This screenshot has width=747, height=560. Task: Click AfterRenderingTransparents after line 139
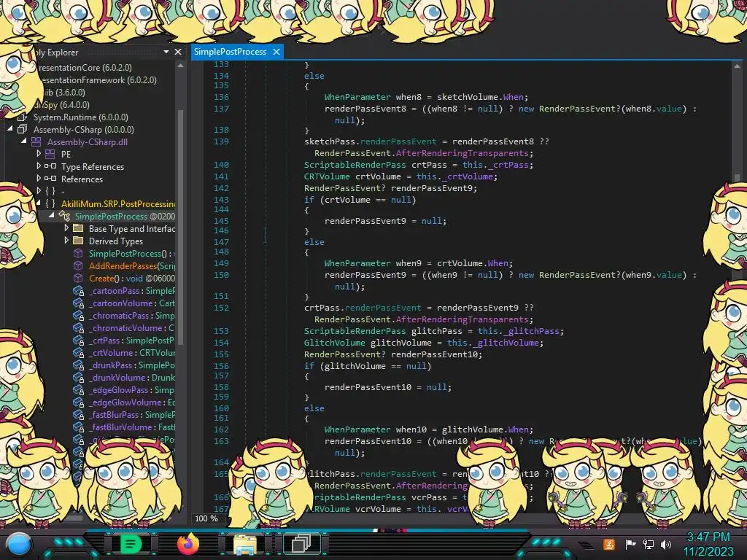pos(462,153)
